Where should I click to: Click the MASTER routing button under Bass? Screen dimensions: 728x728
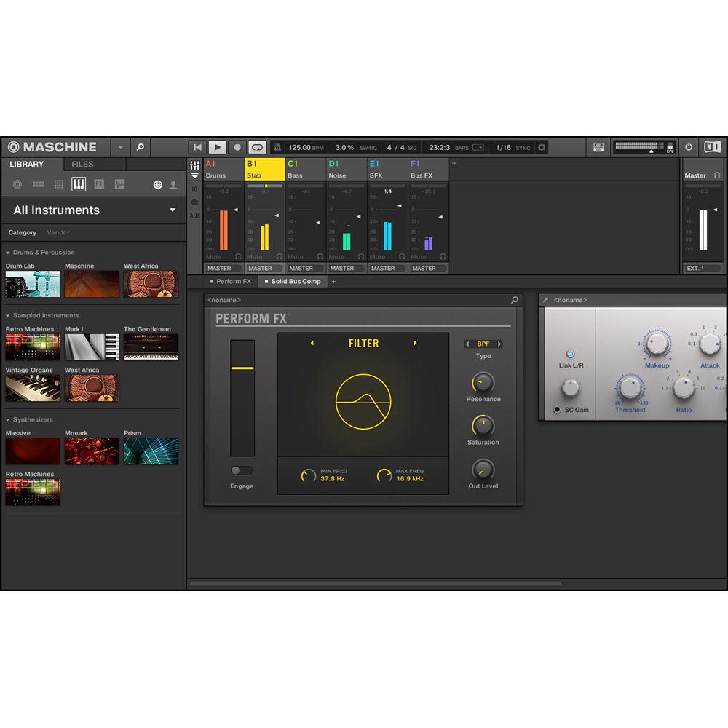304,268
